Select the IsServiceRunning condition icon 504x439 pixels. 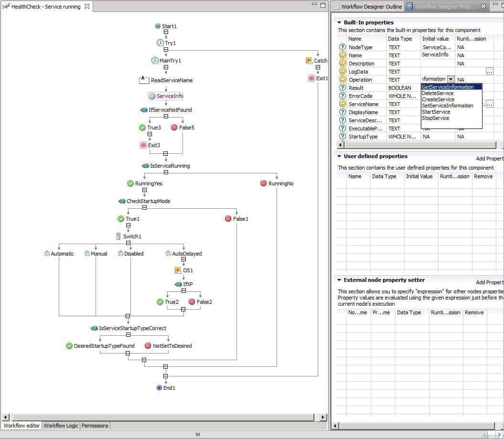[x=145, y=166]
